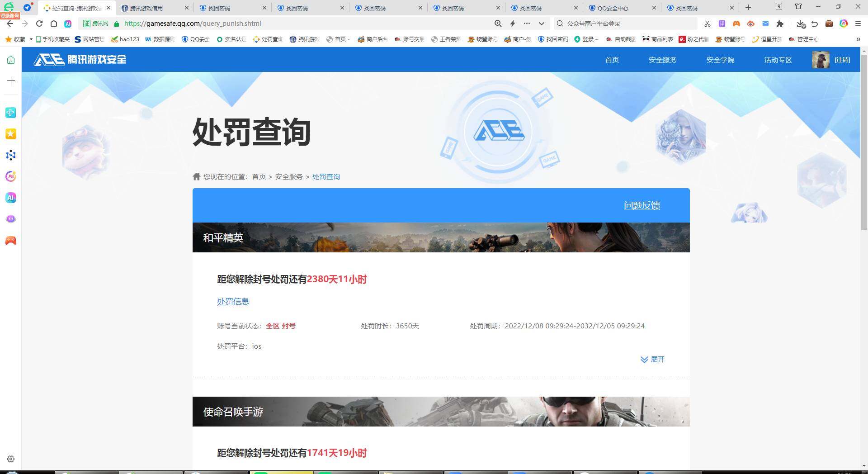Click the 处罚信息 heading link
This screenshot has height=474, width=868.
coord(233,302)
